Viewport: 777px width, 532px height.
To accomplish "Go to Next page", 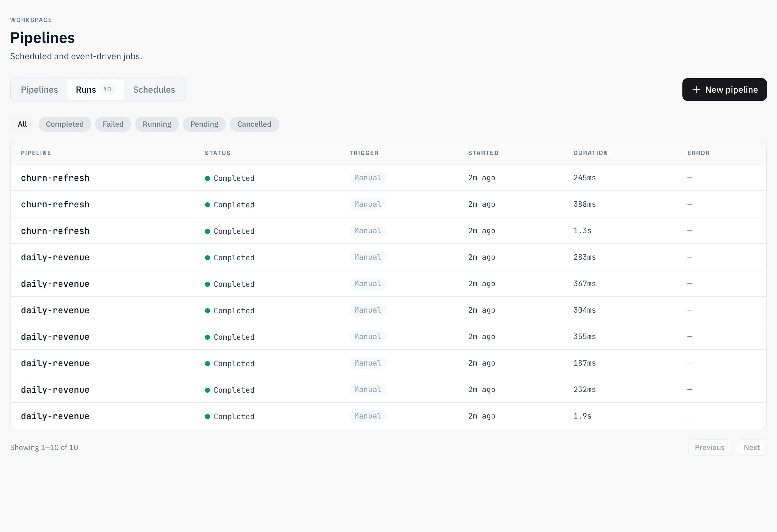I will [x=751, y=448].
